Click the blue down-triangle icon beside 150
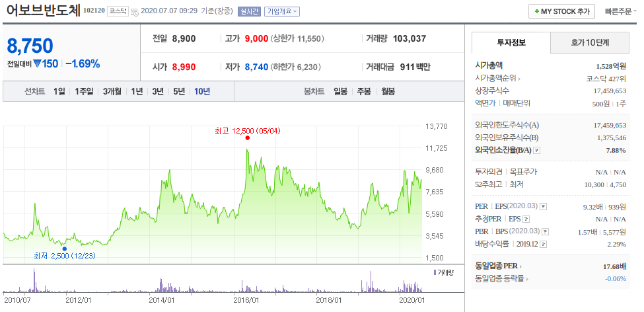644x312 pixels. pos(38,63)
